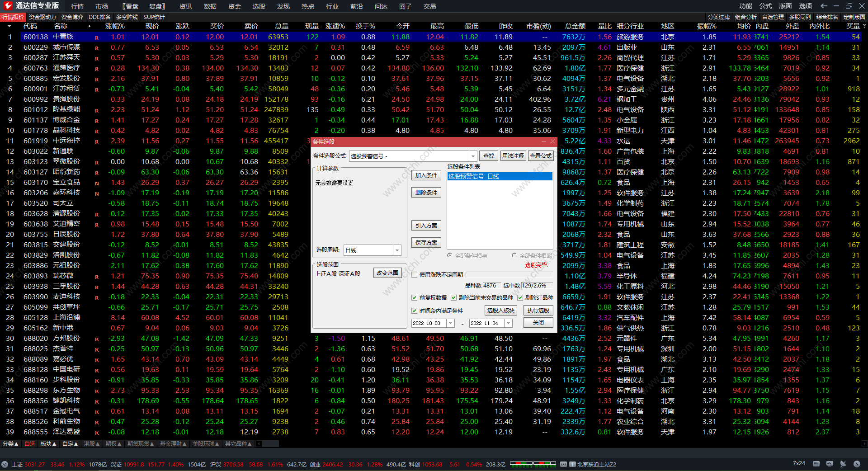Click the question mark icon beside 买量 column

pos(864,26)
